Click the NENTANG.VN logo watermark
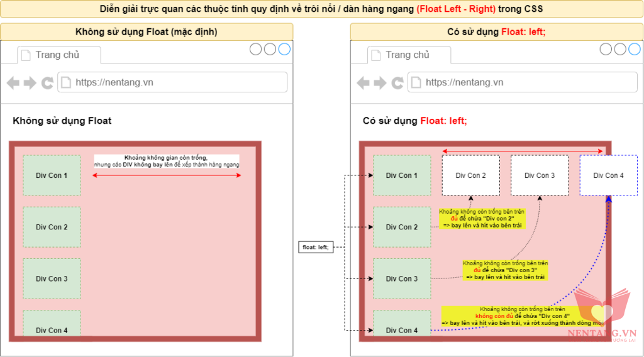 [602, 321]
